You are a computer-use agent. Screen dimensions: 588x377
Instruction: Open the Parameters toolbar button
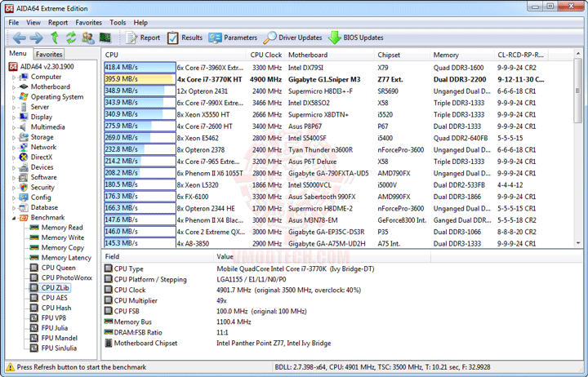click(233, 38)
